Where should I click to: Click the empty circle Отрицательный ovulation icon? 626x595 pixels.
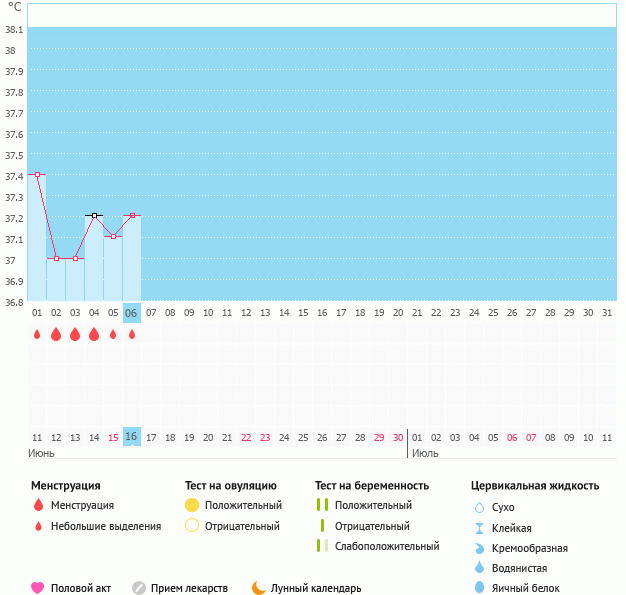point(192,527)
